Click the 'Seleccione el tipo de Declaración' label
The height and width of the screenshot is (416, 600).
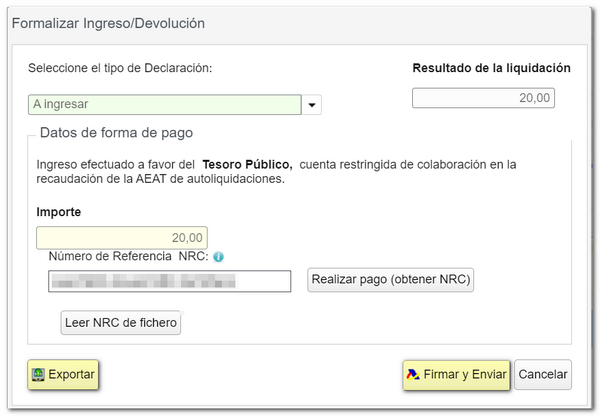point(123,68)
